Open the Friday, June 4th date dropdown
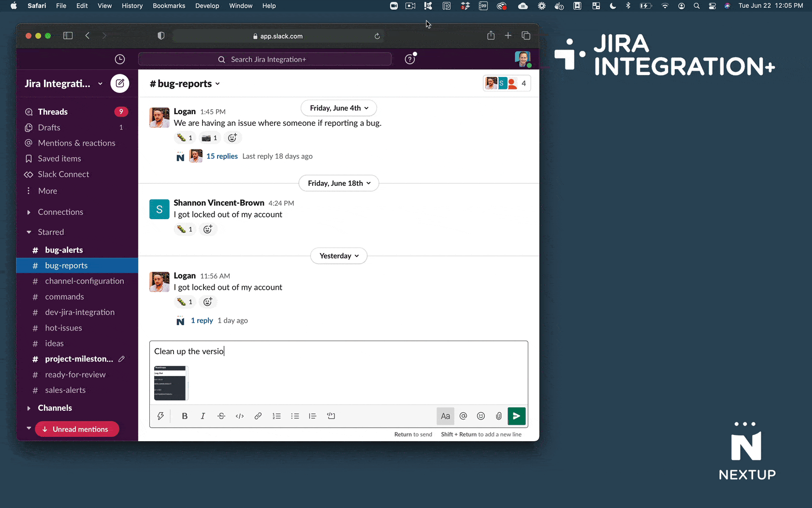Viewport: 812px width, 508px height. [339, 108]
